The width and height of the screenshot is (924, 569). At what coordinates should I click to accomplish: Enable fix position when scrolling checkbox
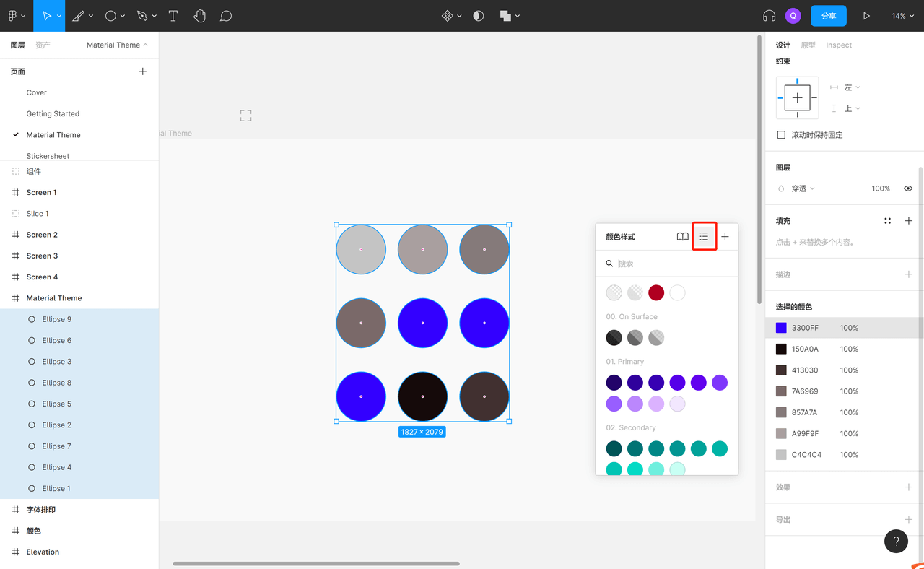click(x=781, y=135)
